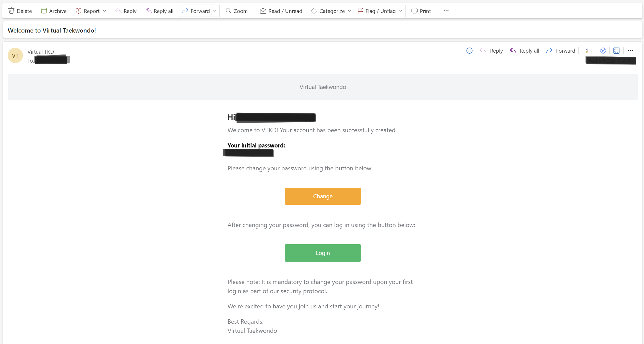This screenshot has height=344, width=644.
Task: Click Reply all in the message header
Action: click(x=525, y=51)
